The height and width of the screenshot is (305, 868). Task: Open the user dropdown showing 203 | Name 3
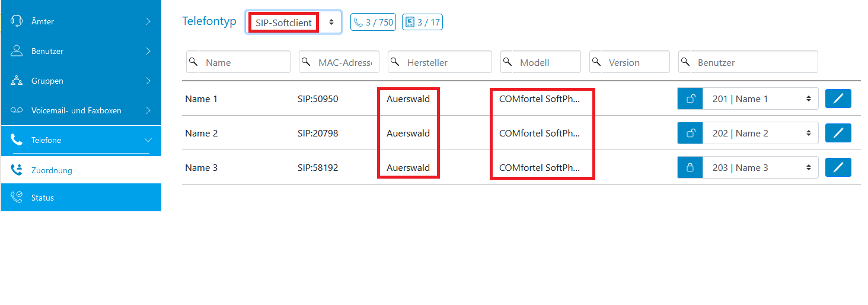tap(761, 168)
